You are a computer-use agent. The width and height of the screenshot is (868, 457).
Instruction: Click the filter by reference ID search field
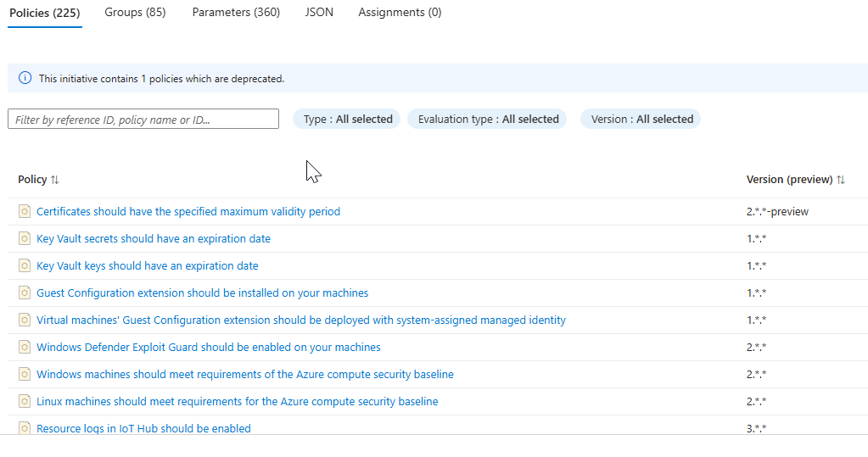(143, 120)
